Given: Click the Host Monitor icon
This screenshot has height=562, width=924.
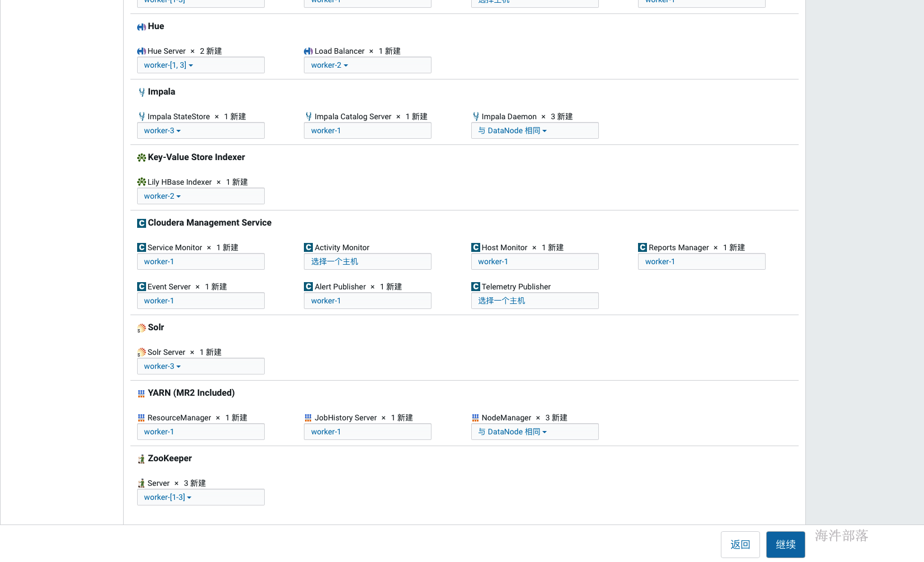Looking at the screenshot, I should [x=476, y=247].
